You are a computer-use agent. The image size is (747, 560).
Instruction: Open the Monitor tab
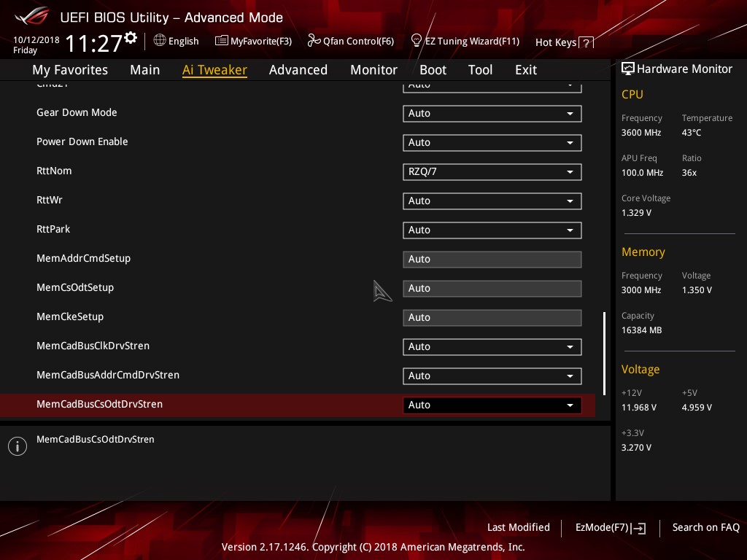[373, 70]
